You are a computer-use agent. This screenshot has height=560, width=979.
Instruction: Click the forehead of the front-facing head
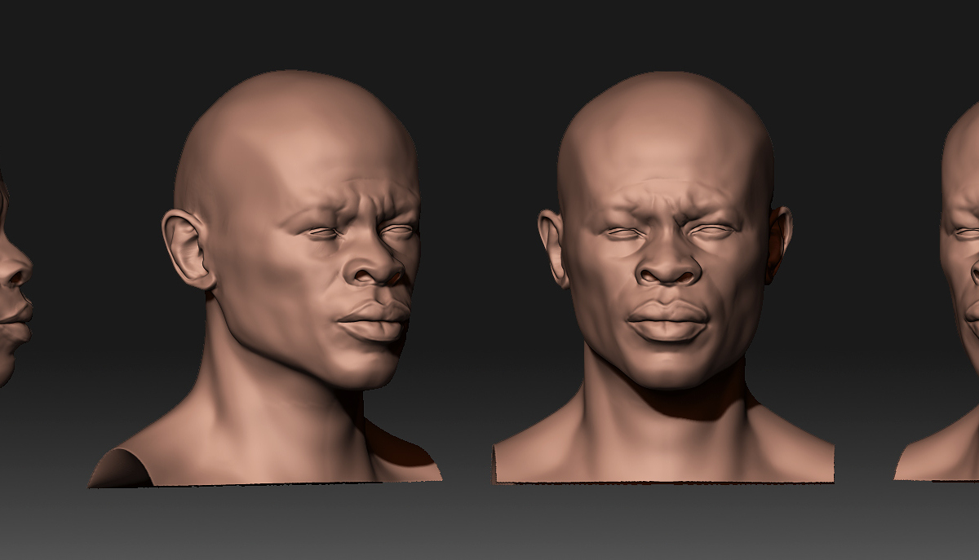click(666, 155)
